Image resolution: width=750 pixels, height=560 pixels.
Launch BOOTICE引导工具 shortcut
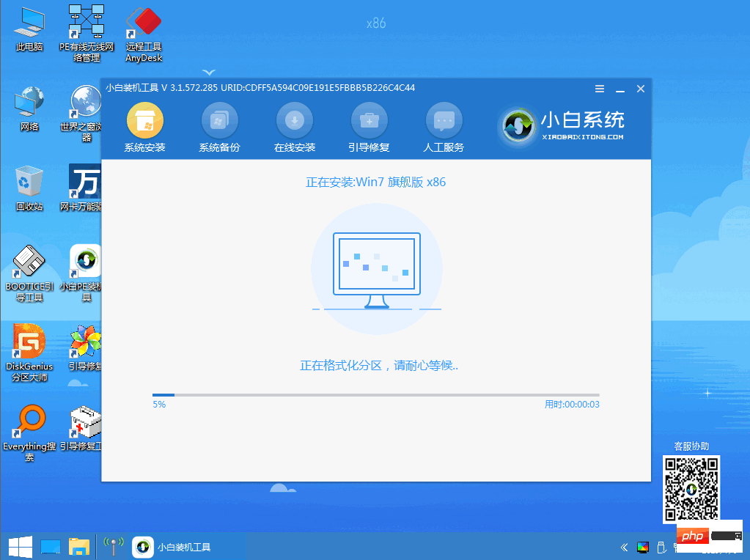(x=29, y=273)
